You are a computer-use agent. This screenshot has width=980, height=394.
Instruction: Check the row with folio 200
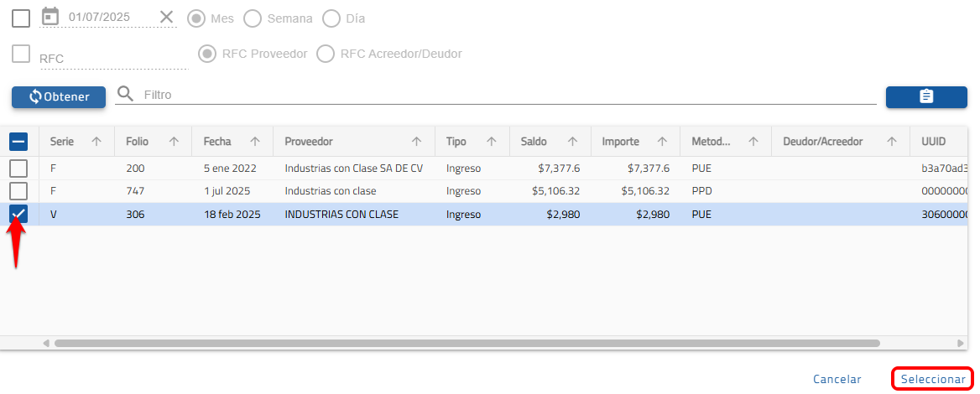coord(18,168)
